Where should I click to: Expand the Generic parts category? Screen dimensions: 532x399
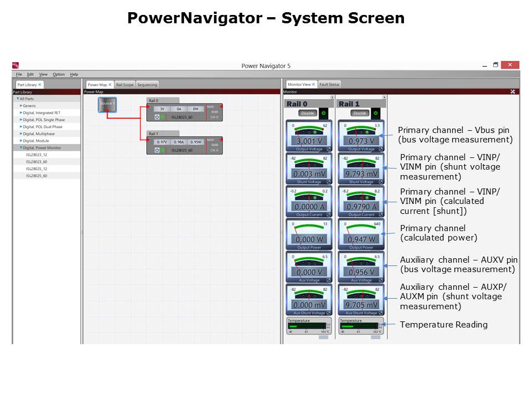[21, 106]
